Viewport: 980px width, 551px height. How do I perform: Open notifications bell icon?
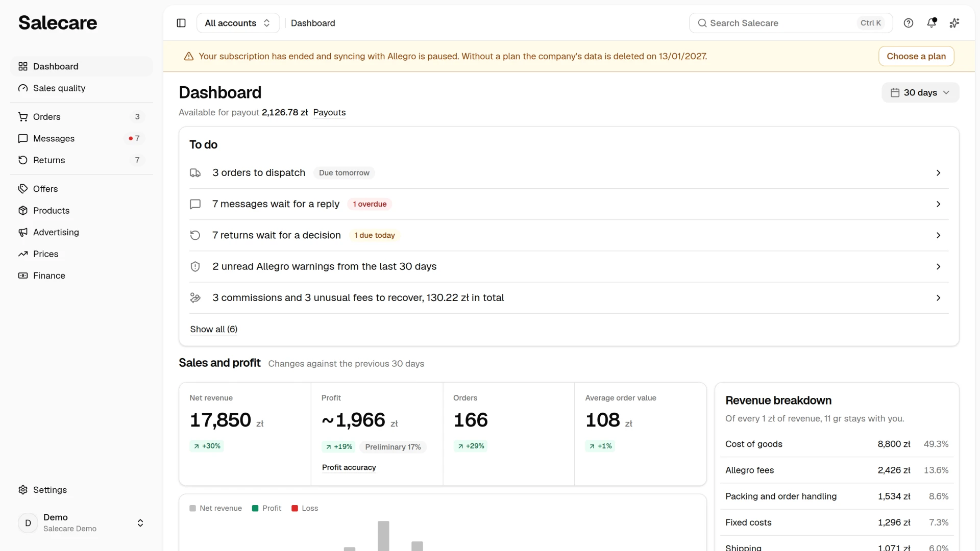coord(932,23)
